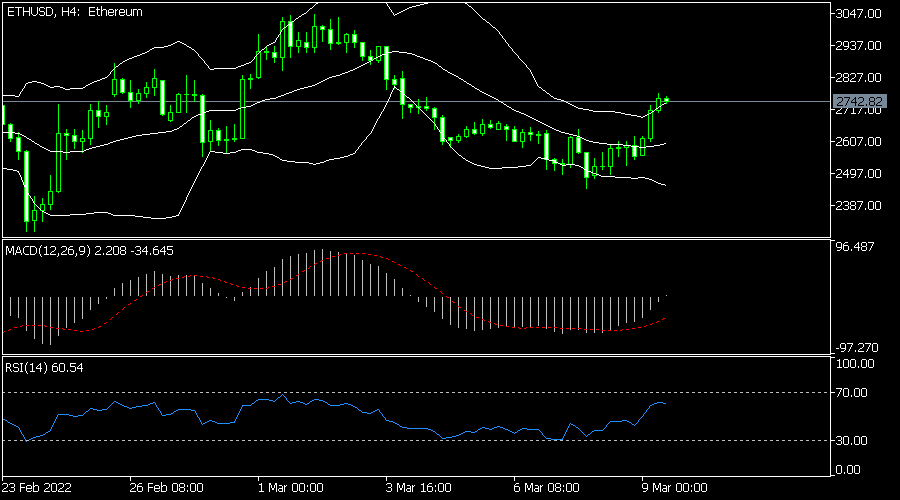This screenshot has height=500, width=900.
Task: Click the RSI(14) 60.54 indicator label
Action: (44, 367)
